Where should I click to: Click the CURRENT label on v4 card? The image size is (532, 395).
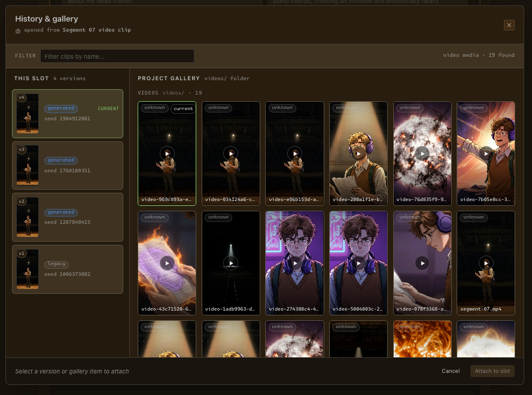[108, 108]
